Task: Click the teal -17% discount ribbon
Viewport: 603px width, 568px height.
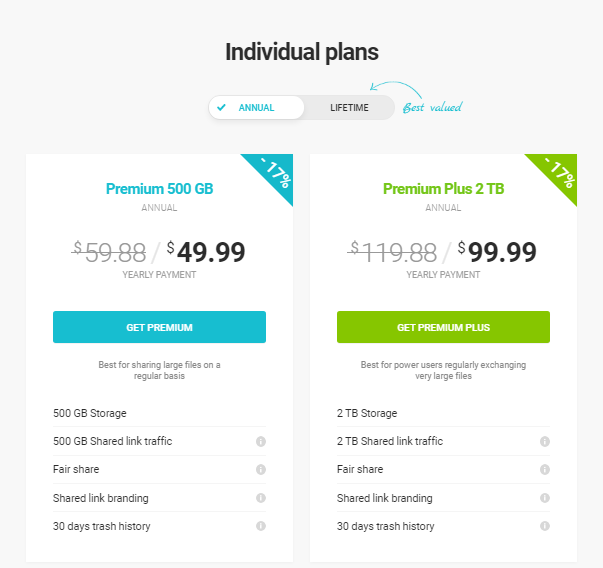Action: pos(273,174)
